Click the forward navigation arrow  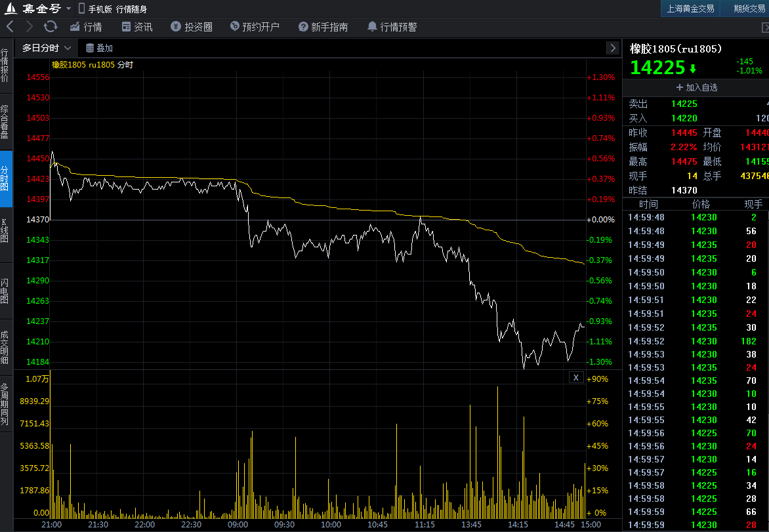[30, 26]
